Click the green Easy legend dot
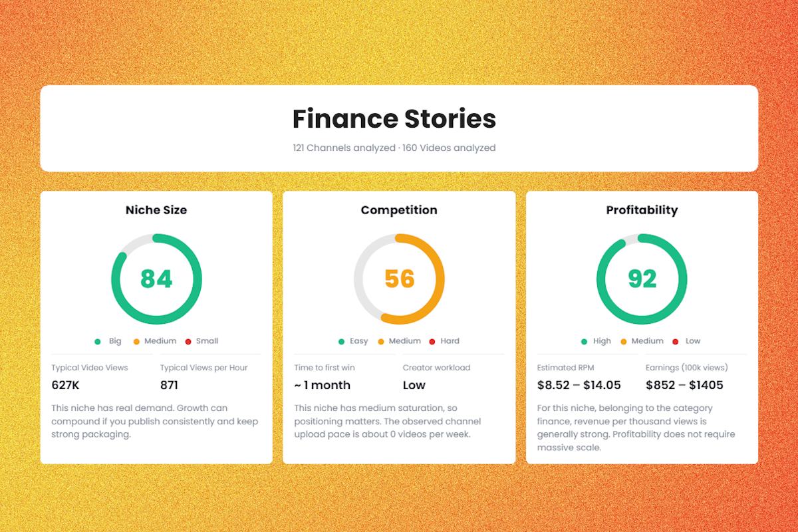The image size is (798, 532). [342, 341]
